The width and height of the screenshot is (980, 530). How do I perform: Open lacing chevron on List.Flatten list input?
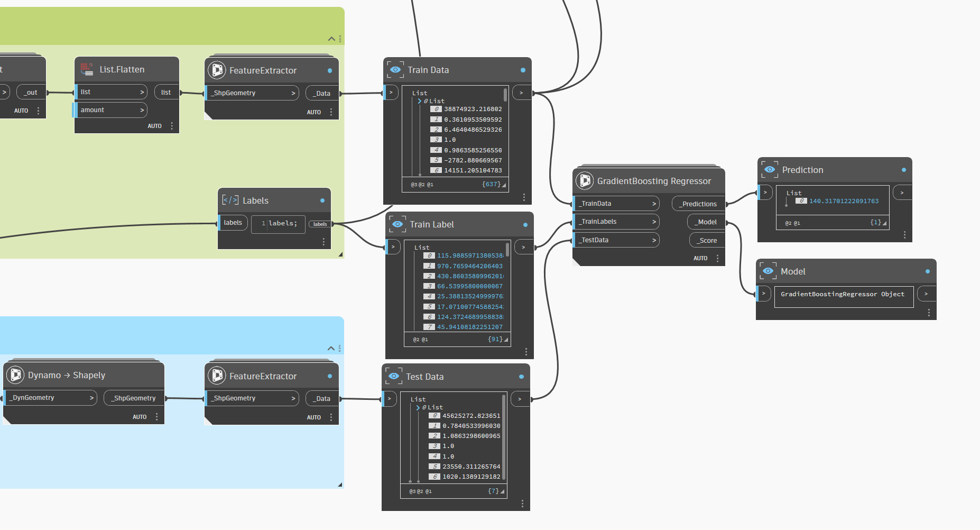coord(142,92)
